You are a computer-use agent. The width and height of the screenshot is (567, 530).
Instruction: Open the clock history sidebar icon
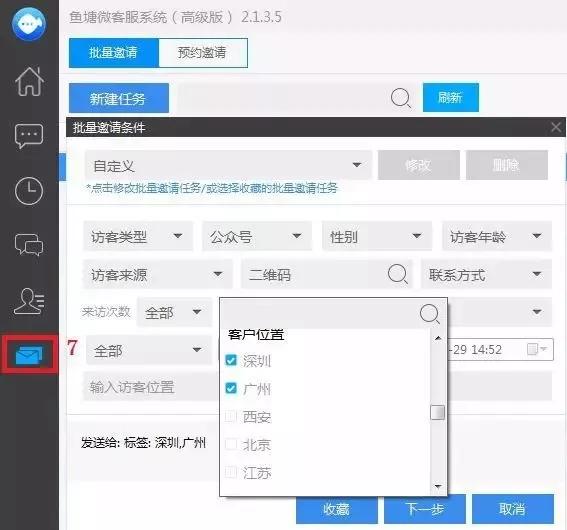point(29,191)
